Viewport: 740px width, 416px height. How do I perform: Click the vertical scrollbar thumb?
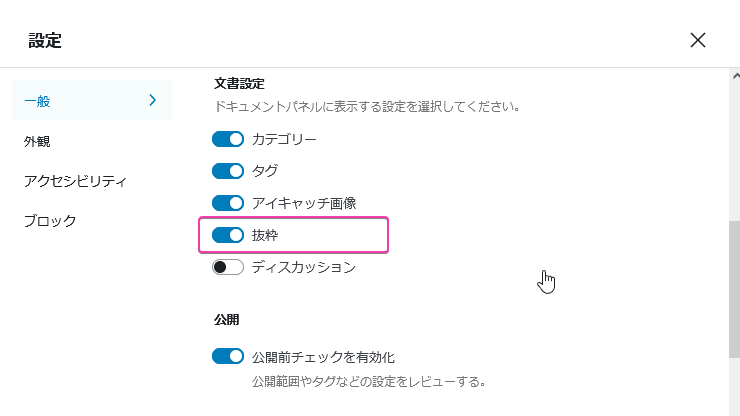733,290
